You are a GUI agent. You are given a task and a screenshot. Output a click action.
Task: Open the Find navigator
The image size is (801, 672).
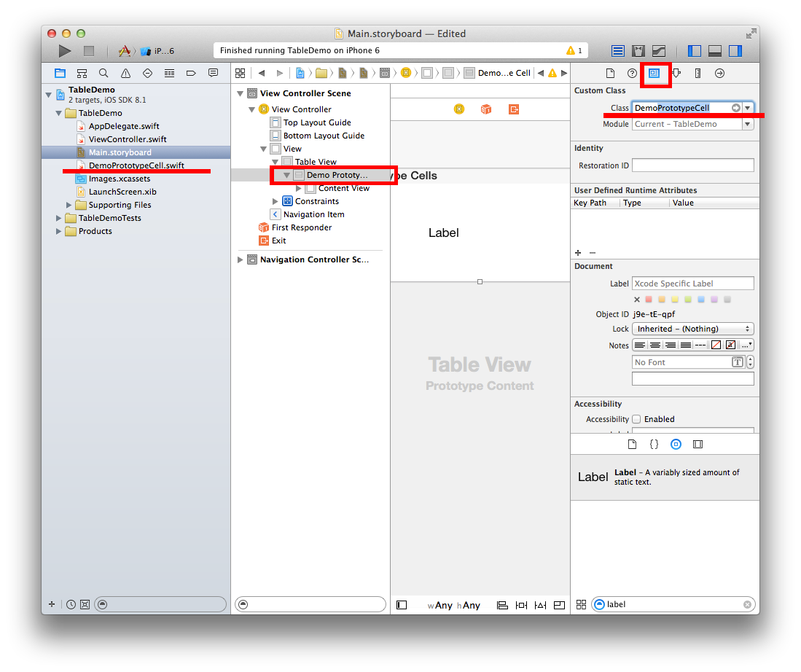coord(103,73)
